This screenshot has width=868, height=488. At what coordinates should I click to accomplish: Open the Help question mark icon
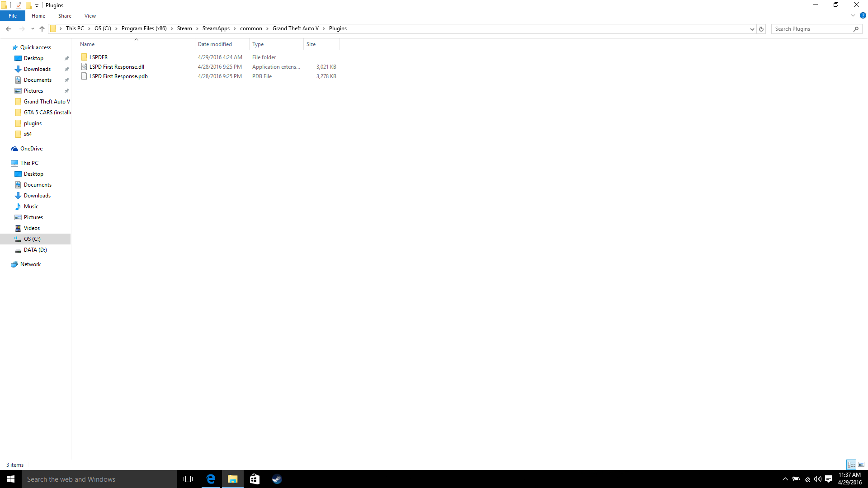tap(863, 15)
